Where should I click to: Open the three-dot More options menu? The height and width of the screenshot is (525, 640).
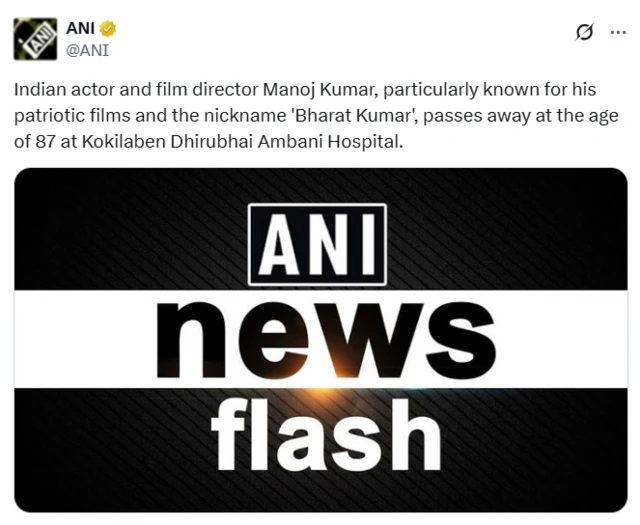pos(617,31)
